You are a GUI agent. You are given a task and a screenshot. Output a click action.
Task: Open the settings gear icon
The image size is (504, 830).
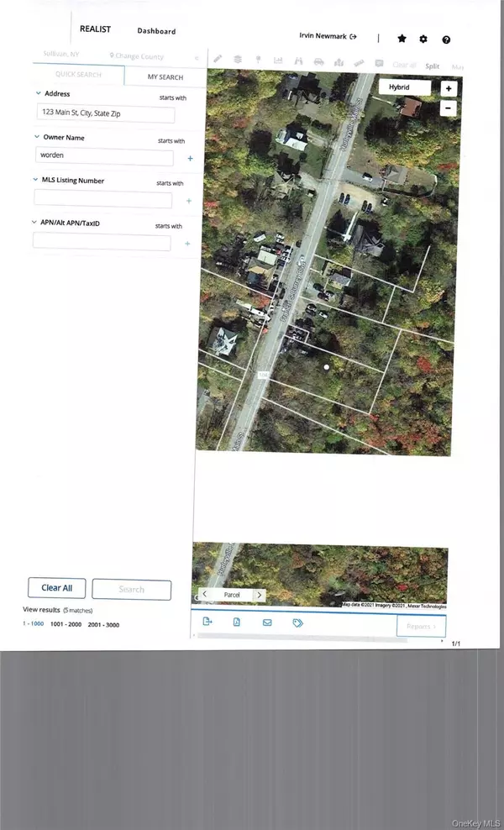pos(423,39)
